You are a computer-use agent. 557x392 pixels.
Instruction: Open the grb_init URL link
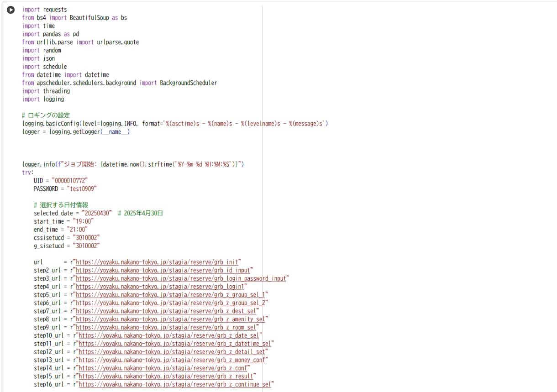157,262
